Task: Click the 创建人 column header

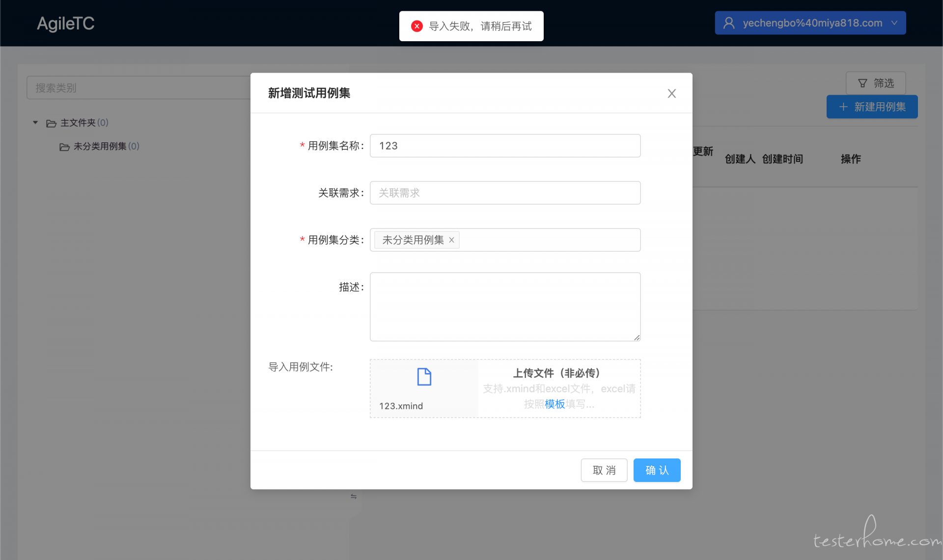Action: (740, 159)
